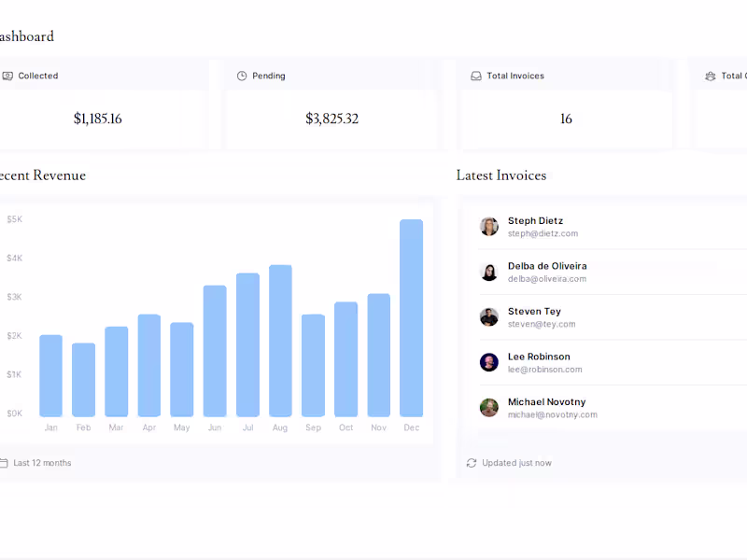Click the Oct month label
Screen dimensions: 747x560
[346, 427]
